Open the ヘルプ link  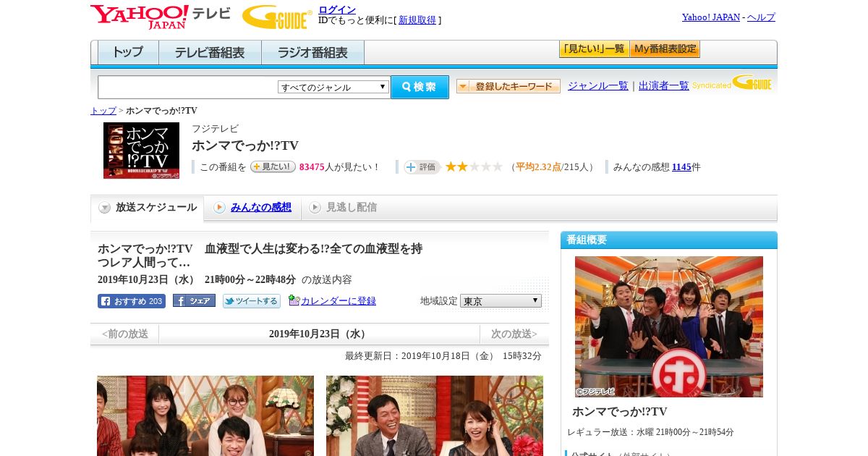click(x=761, y=17)
